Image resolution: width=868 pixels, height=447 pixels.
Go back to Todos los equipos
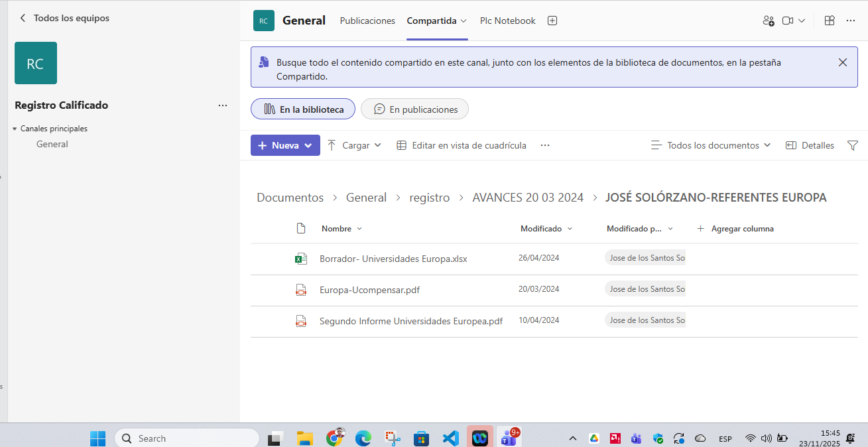click(64, 18)
